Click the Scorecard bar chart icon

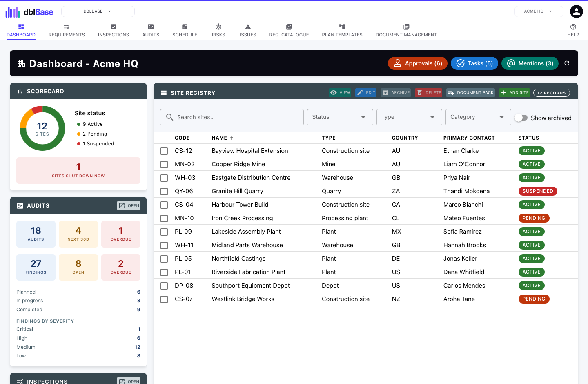20,91
